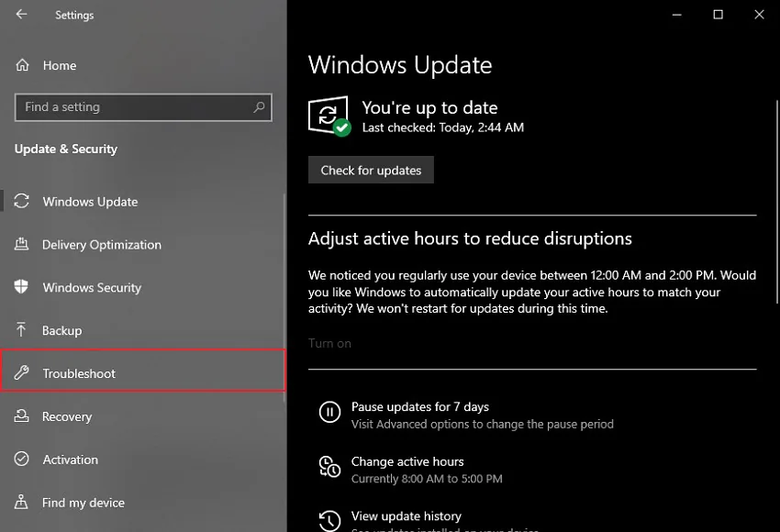Click Change active hours option
The height and width of the screenshot is (532, 780).
pyautogui.click(x=407, y=461)
